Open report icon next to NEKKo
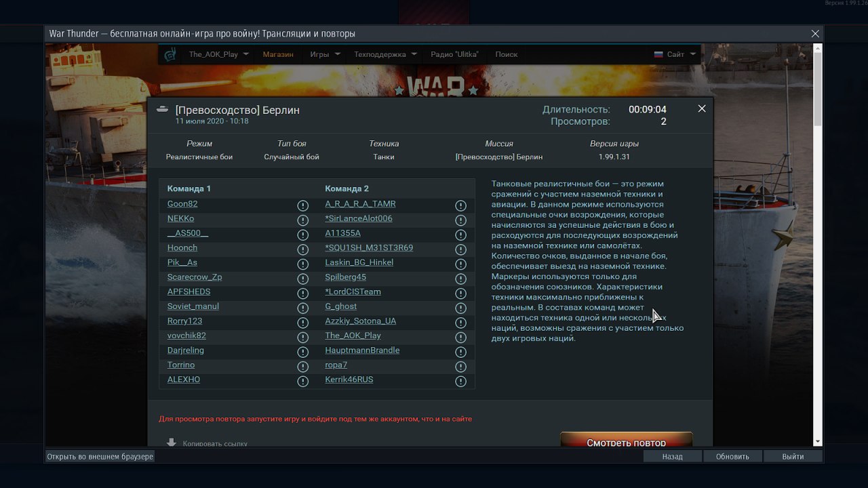 coord(303,220)
